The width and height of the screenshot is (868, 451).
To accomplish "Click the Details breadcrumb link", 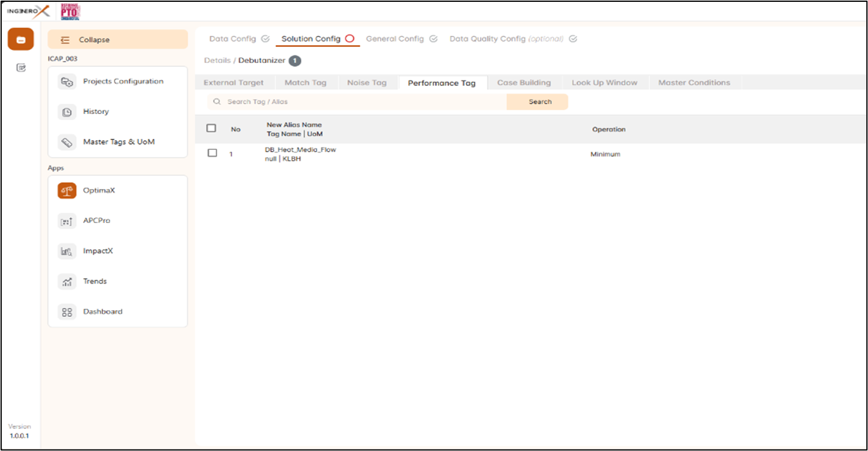I will 217,60.
